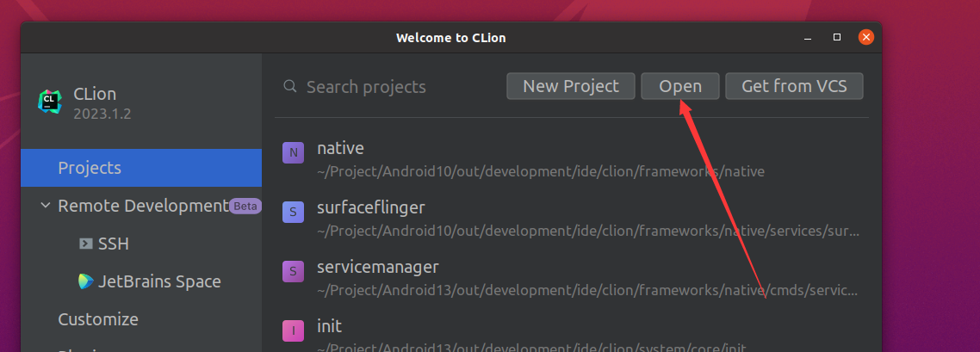The image size is (980, 352).
Task: Click Get from VCS button
Action: pyautogui.click(x=794, y=86)
